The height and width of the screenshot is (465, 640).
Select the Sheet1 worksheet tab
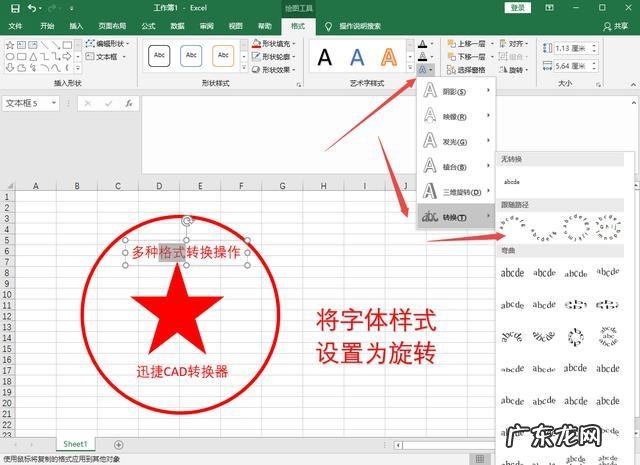pyautogui.click(x=76, y=444)
